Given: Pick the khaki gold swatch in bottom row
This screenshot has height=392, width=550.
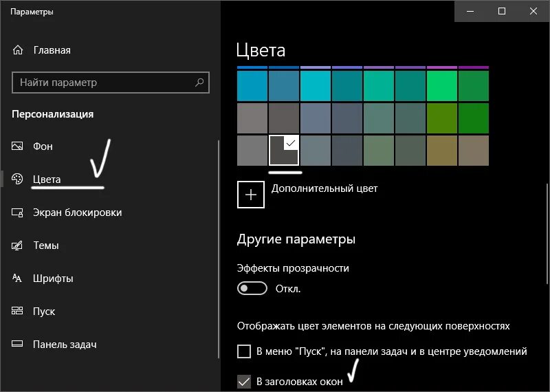Looking at the screenshot, I should pyautogui.click(x=442, y=151).
